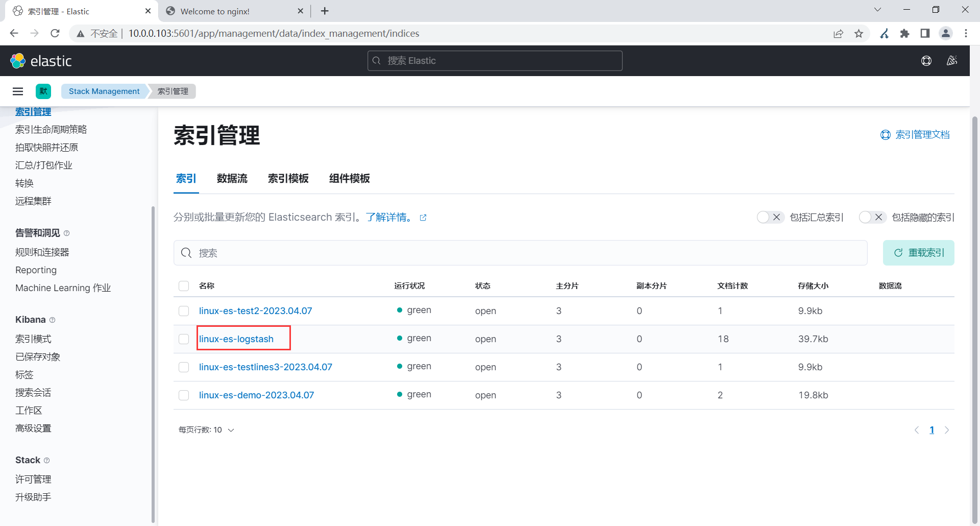Switch to the 组件模板 tab
The height and width of the screenshot is (526, 980).
(x=350, y=179)
